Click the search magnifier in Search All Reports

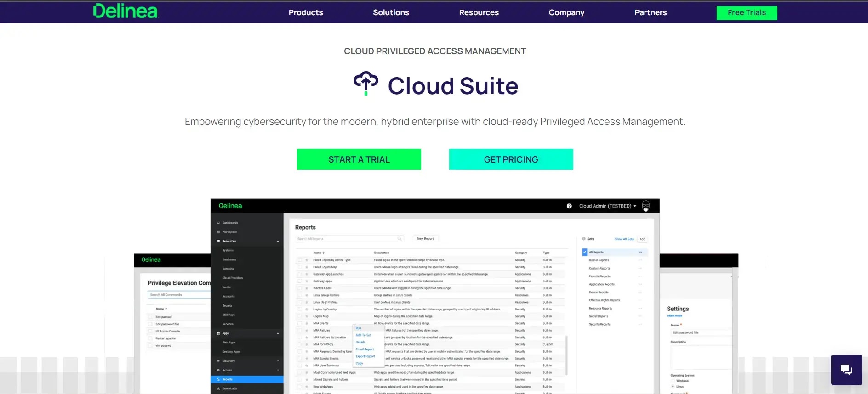[x=400, y=239]
